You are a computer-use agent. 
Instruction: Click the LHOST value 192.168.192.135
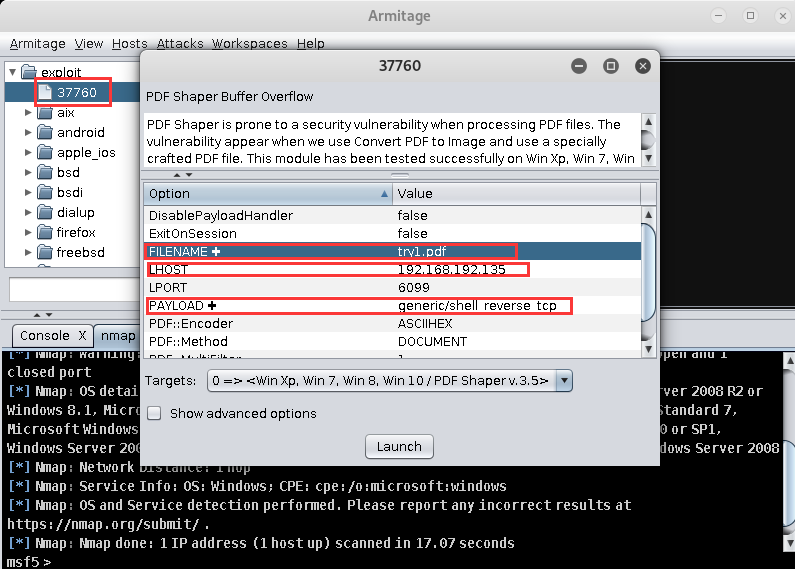[x=451, y=269]
